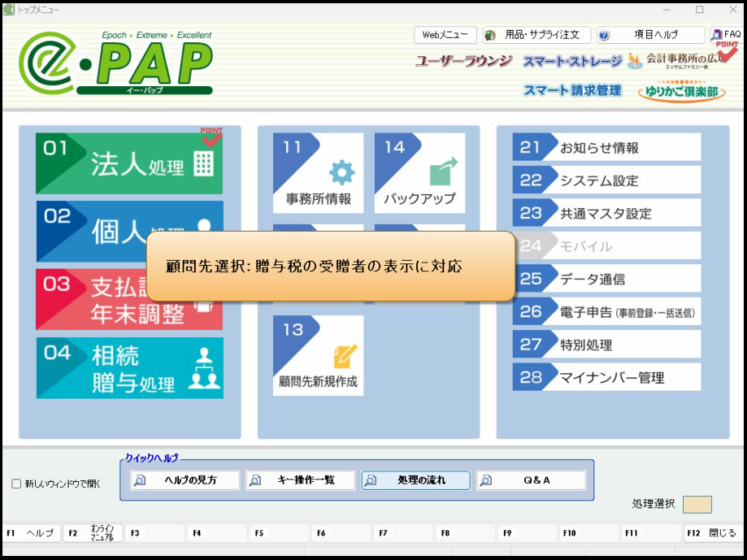Open the FAQ button

pyautogui.click(x=726, y=35)
